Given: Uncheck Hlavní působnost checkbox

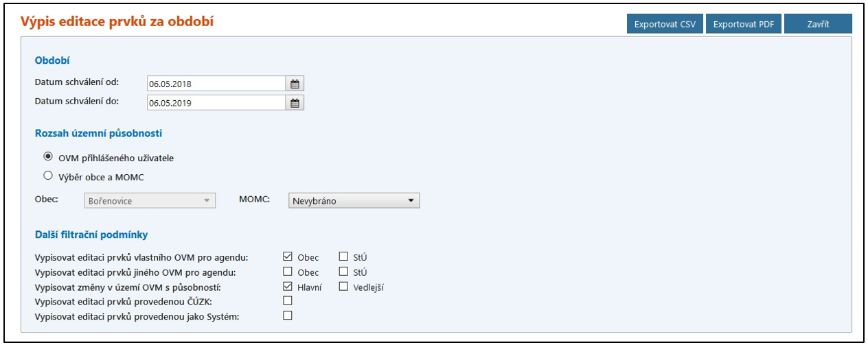Looking at the screenshot, I should coord(288,287).
